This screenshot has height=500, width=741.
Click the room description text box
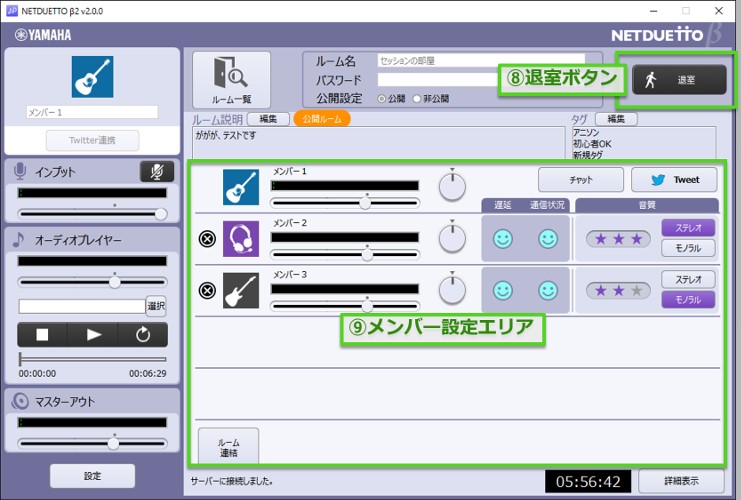click(x=379, y=142)
